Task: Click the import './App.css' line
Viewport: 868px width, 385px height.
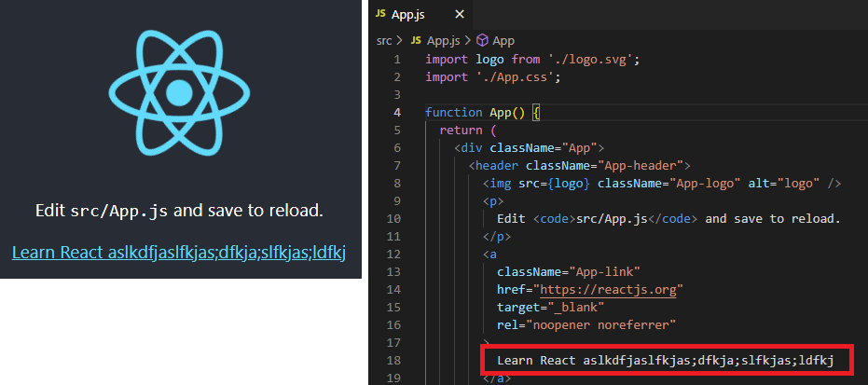Action: [x=493, y=76]
